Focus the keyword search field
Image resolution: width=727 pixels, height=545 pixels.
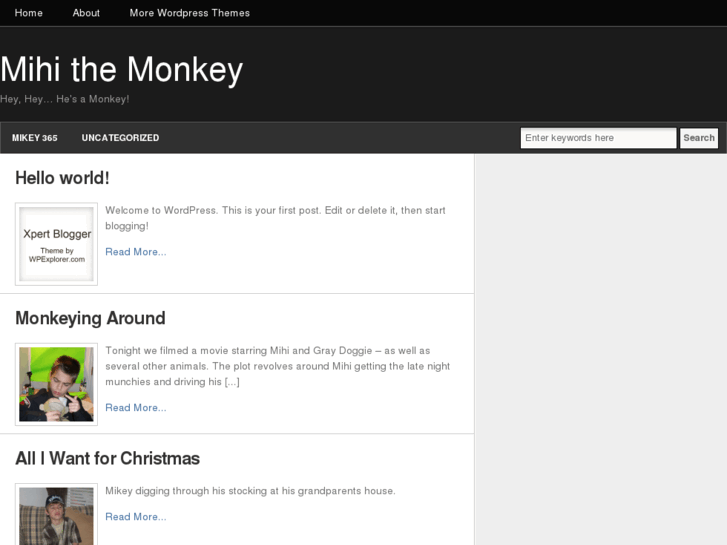[x=598, y=138]
